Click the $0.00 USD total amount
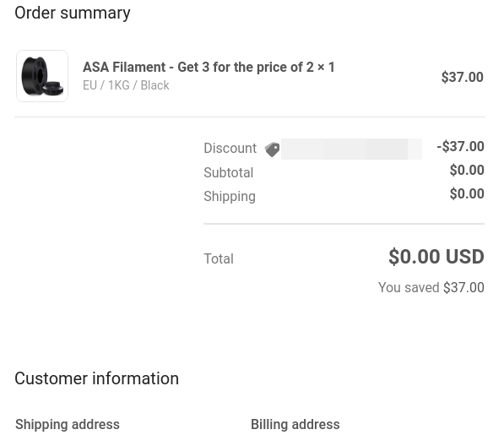This screenshot has height=435, width=504. coord(436,257)
